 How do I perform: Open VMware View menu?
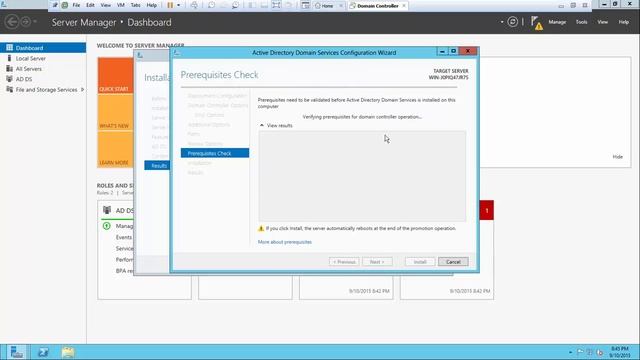click(105, 5)
